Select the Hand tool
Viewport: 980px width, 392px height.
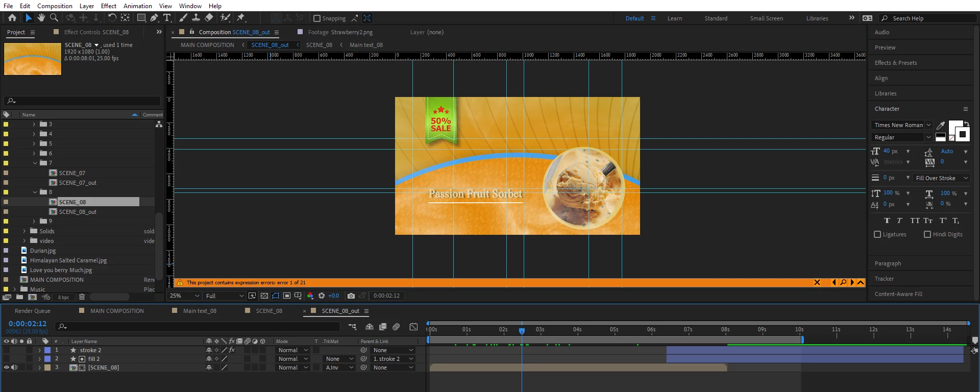click(x=41, y=18)
